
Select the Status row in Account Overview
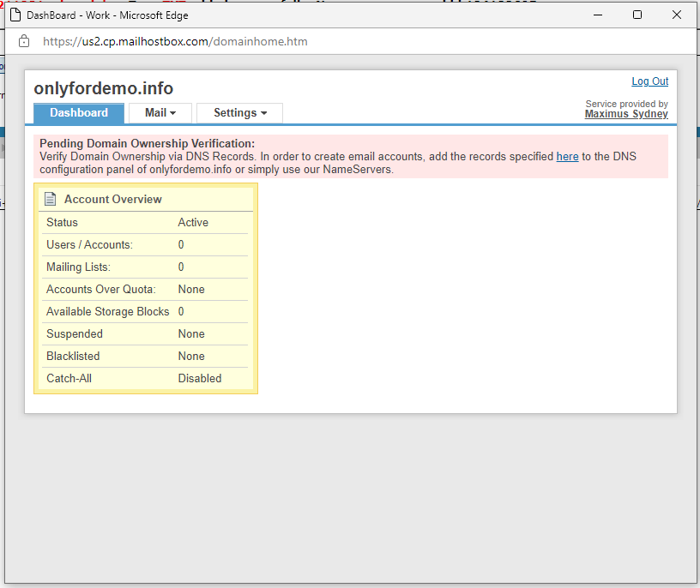tap(145, 222)
